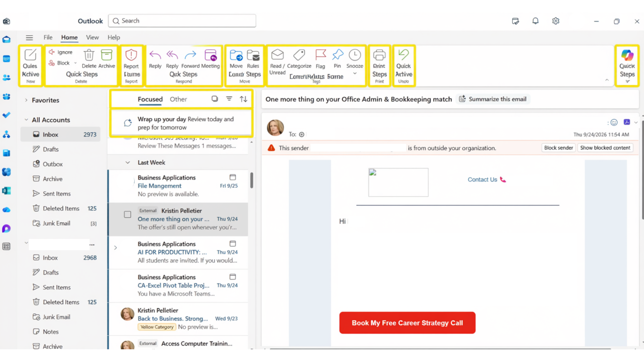Click select-mode icon beside Other tab
Viewport: 644px width, 362px height.
tap(215, 99)
